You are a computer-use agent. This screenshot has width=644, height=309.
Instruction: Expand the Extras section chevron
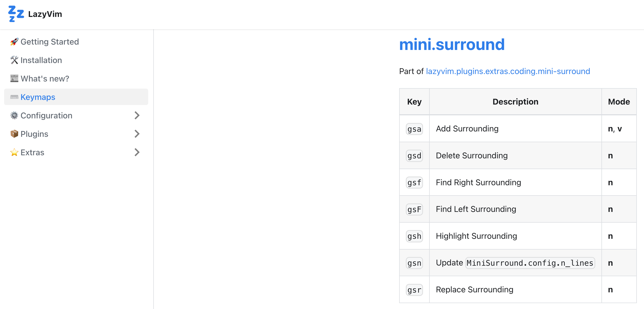pos(137,152)
